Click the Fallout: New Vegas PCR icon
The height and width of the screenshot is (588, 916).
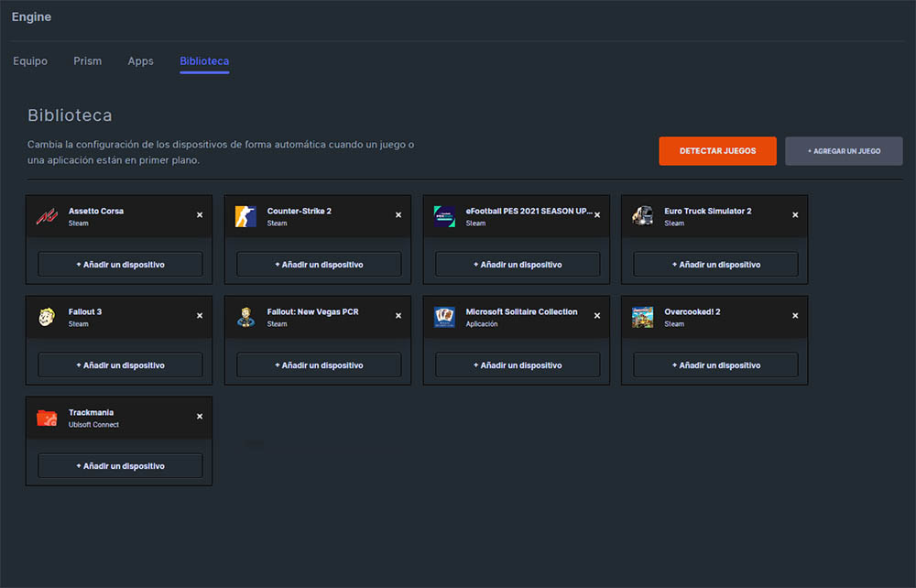245,317
